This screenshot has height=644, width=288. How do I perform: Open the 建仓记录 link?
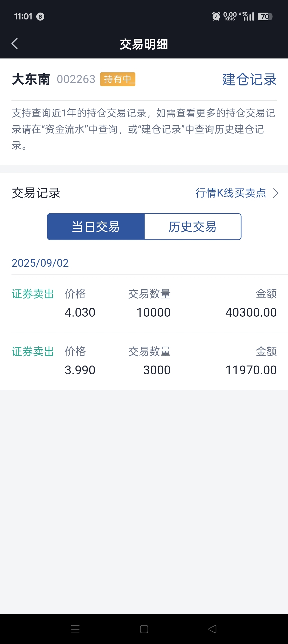pos(249,79)
